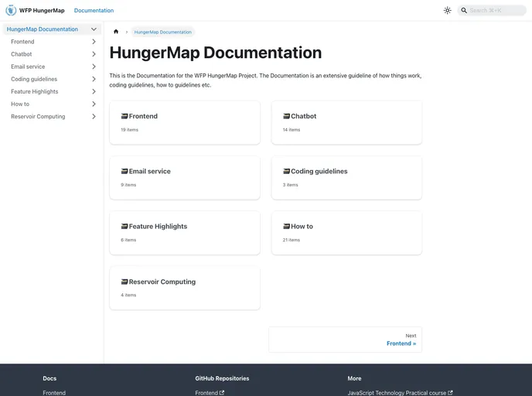
Task: Click the '14 items' text
Action: tap(292, 130)
